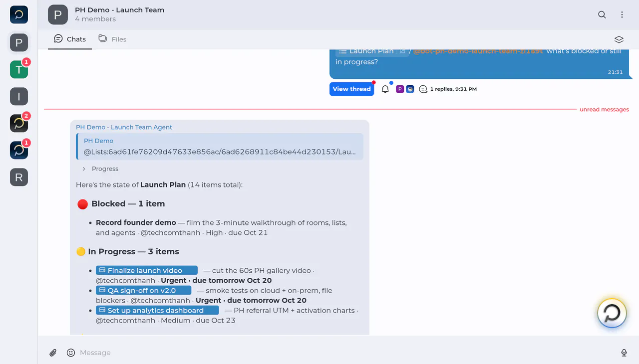Open the R workspace in the sidebar
This screenshot has width=639, height=364.
19,178
